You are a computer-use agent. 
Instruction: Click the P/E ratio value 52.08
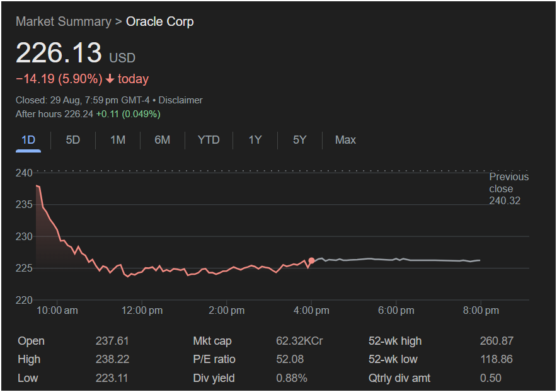pyautogui.click(x=290, y=359)
